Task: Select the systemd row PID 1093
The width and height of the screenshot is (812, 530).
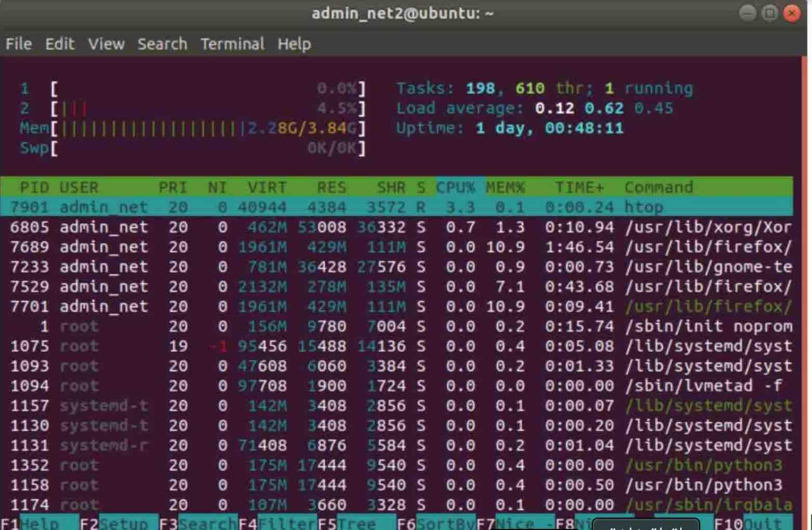Action: 397,366
